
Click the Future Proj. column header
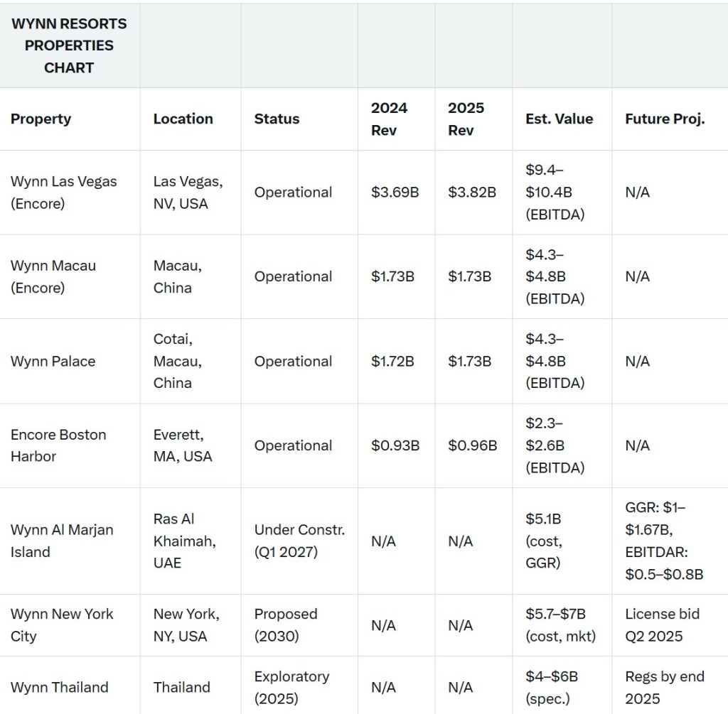[x=665, y=119]
